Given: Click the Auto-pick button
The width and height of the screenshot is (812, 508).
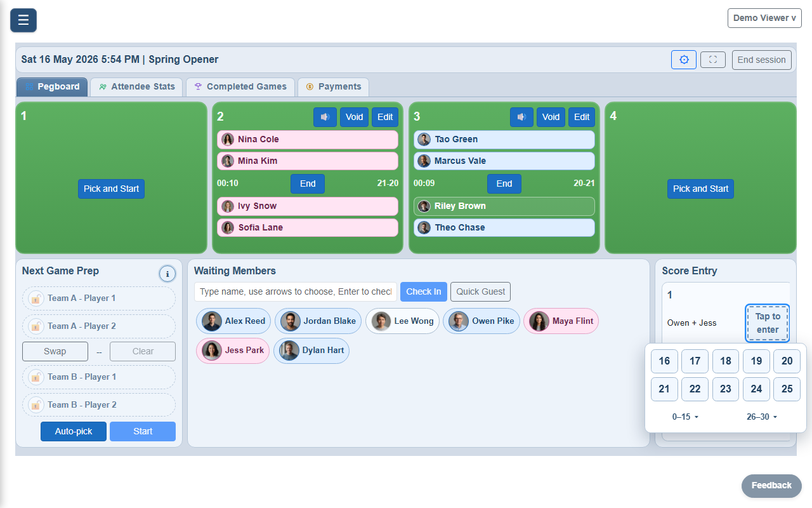Looking at the screenshot, I should click(74, 431).
